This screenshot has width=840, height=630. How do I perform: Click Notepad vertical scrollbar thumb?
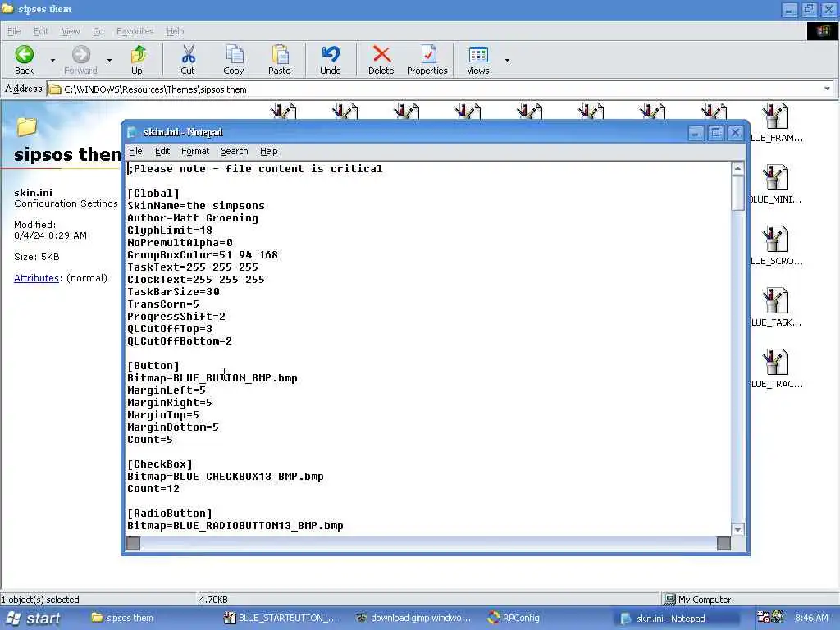click(x=737, y=193)
